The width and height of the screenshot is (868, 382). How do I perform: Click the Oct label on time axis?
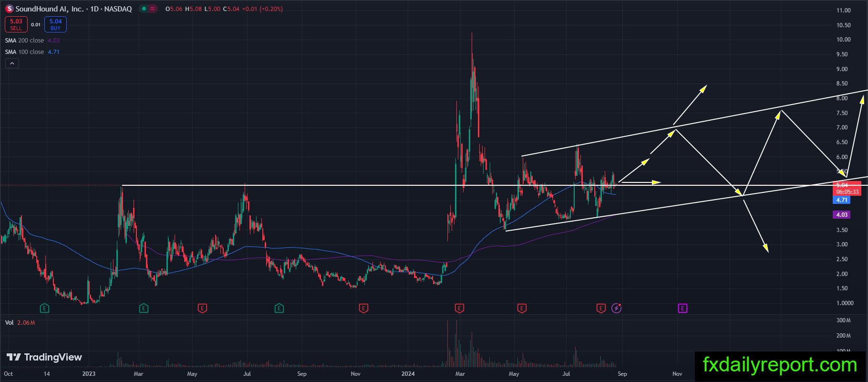click(x=8, y=374)
